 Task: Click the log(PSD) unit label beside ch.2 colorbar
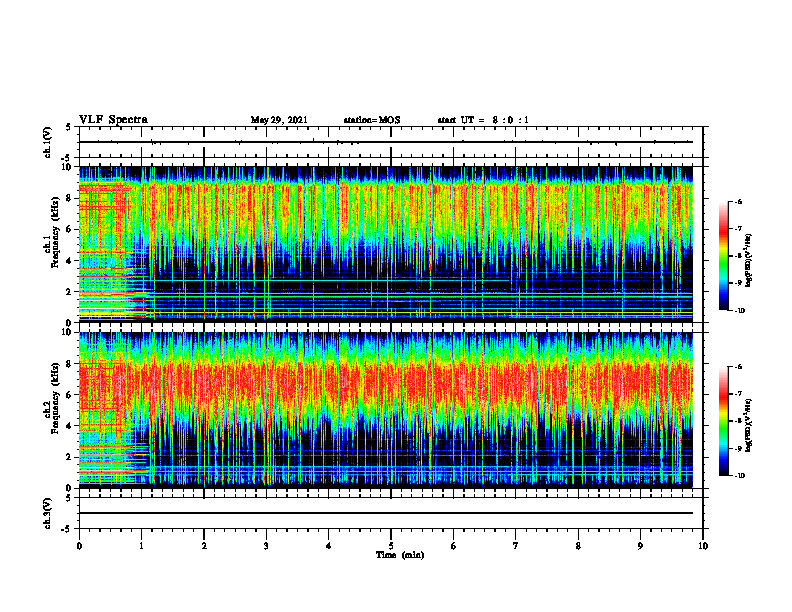coord(750,425)
